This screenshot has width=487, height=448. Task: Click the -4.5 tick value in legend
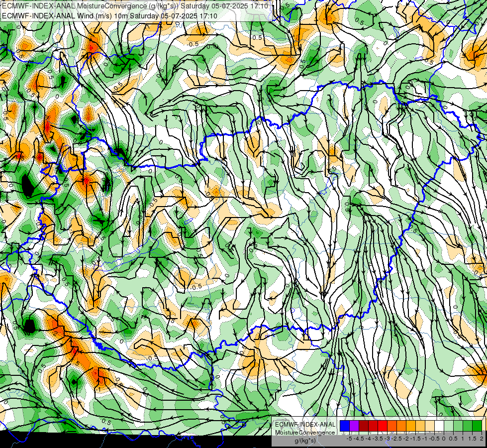coord(359,439)
